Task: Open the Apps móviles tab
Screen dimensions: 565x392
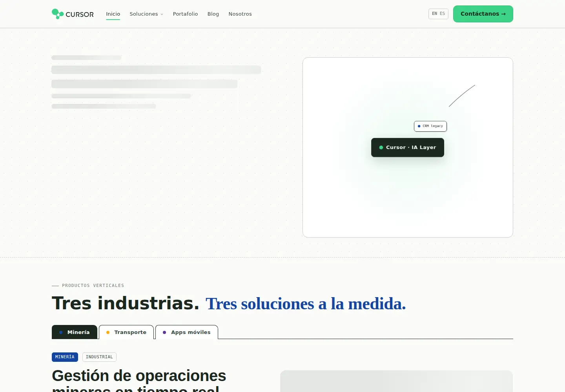Action: [x=187, y=332]
